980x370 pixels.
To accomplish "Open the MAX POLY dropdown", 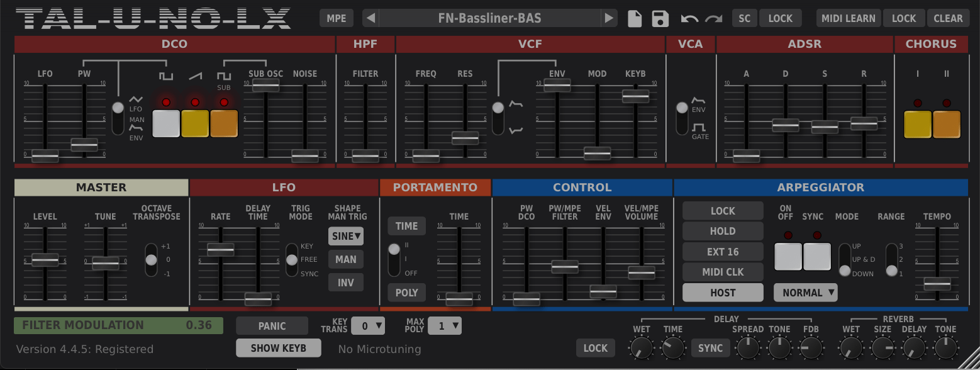I will click(x=444, y=326).
